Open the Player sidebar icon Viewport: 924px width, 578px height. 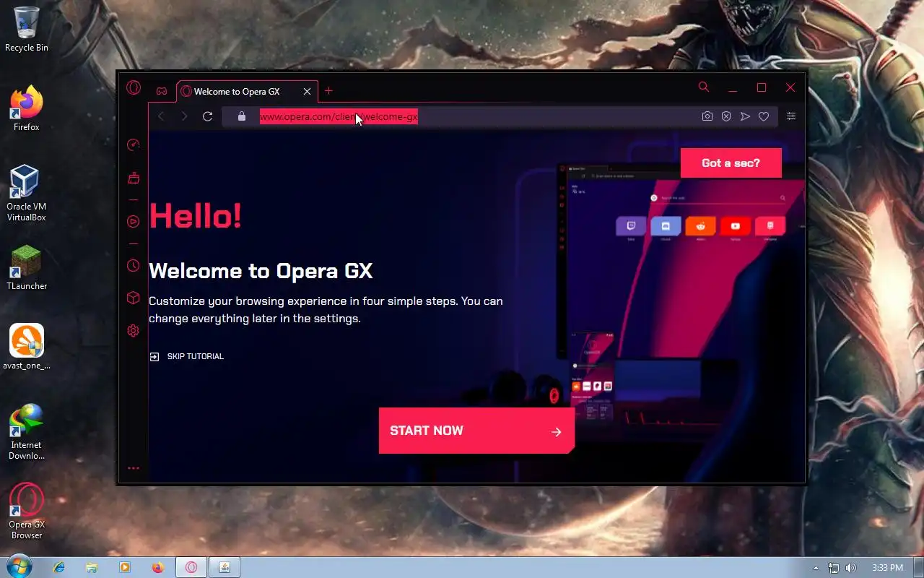(133, 222)
